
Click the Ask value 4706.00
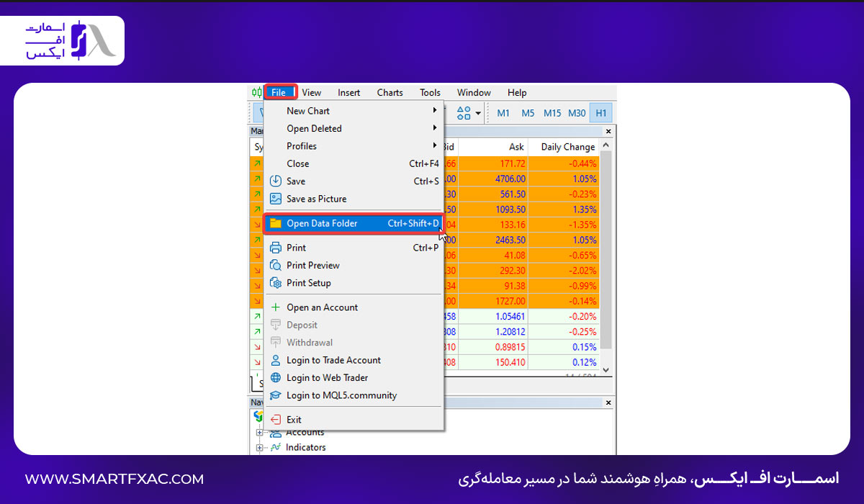coord(510,179)
